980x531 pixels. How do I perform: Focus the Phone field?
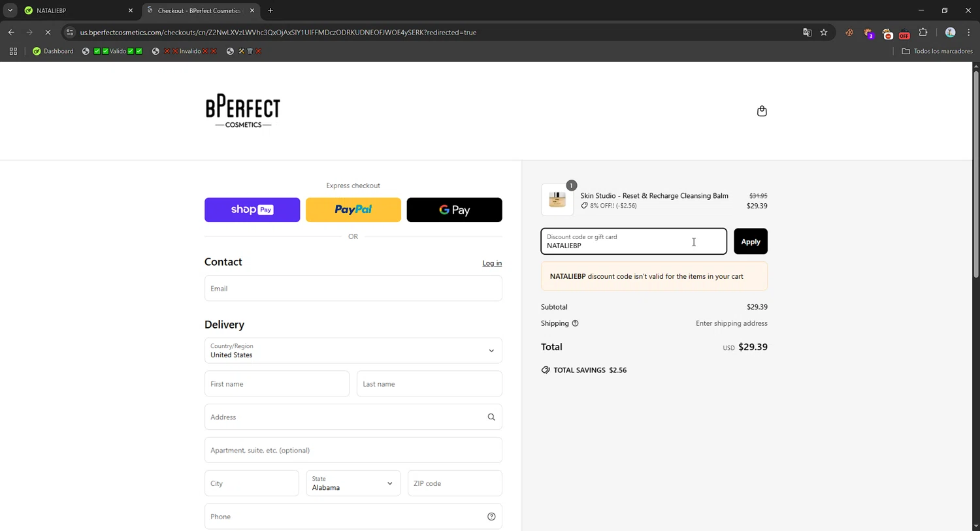353,517
